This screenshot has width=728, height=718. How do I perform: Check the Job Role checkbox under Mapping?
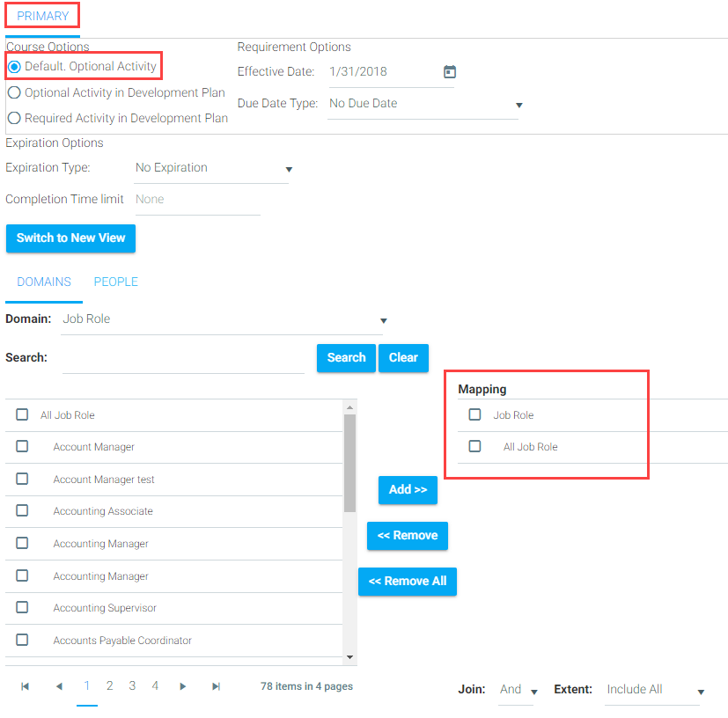point(474,414)
